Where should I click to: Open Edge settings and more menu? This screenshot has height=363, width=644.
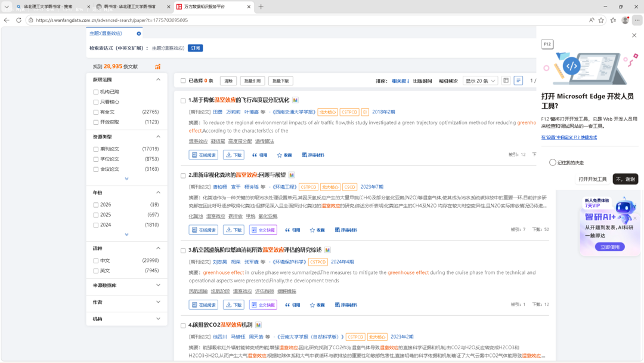(637, 20)
